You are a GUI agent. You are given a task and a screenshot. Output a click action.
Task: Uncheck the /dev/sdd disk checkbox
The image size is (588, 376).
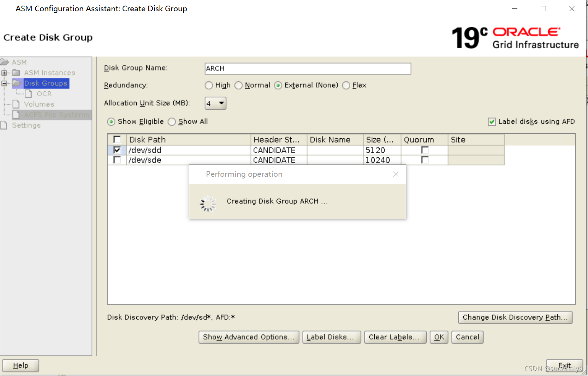(117, 150)
